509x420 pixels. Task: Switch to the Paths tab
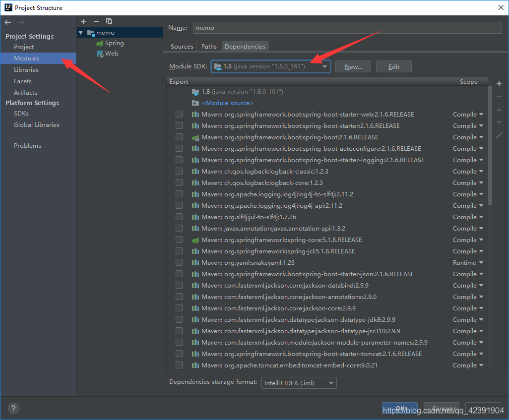pyautogui.click(x=209, y=47)
